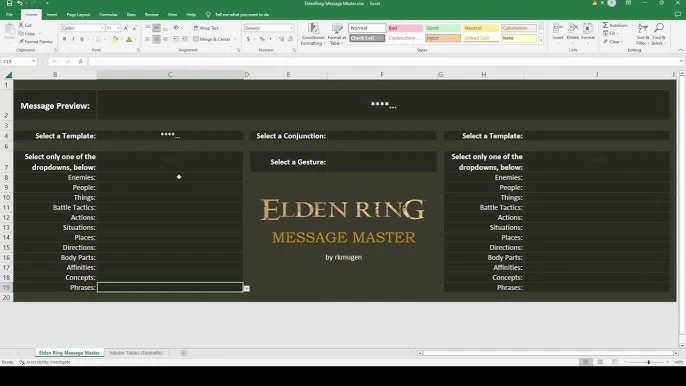Apply accounting dollar number format

(x=248, y=39)
